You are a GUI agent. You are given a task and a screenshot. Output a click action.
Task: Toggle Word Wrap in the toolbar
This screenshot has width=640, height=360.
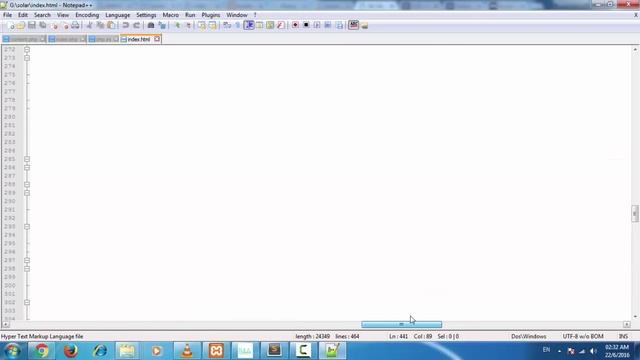coord(227,25)
